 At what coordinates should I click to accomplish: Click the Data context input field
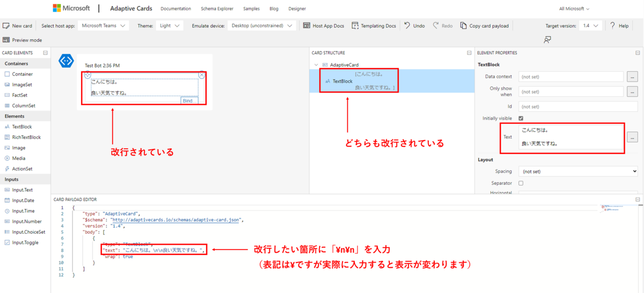[x=571, y=77]
